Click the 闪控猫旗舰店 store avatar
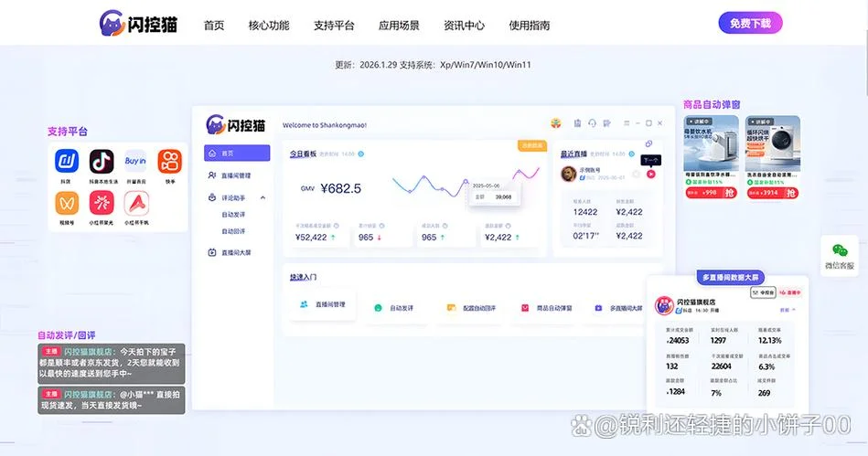Screen dimensions: 868x456 click(664, 305)
